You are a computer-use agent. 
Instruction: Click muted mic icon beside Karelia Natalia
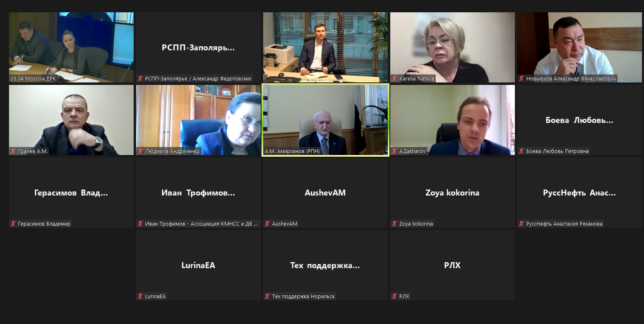point(394,79)
